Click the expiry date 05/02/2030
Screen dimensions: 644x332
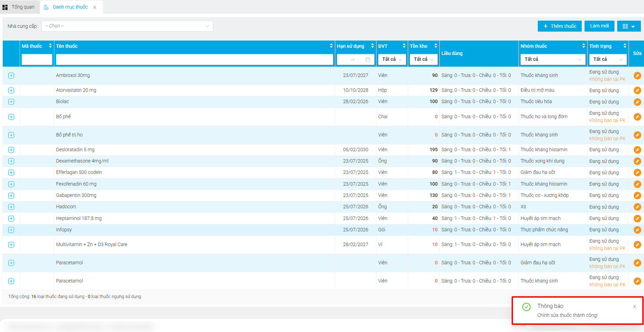[x=356, y=150]
